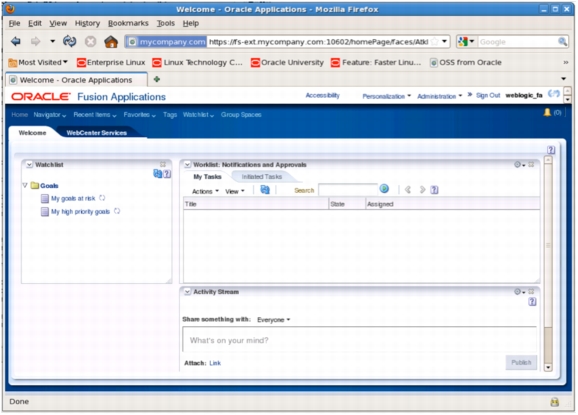Click the Watchlist panel remove icon
578x415 pixels.
click(x=163, y=164)
